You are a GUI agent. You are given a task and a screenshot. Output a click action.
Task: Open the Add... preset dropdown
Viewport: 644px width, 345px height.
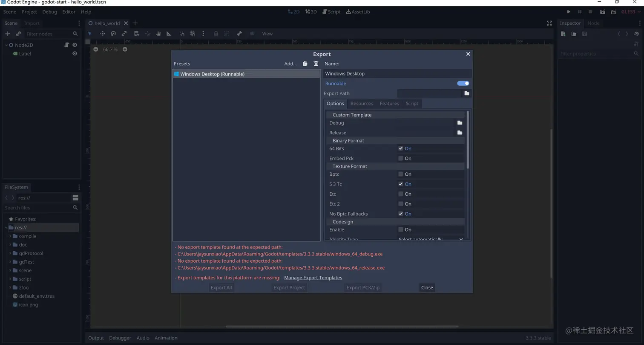pos(291,64)
